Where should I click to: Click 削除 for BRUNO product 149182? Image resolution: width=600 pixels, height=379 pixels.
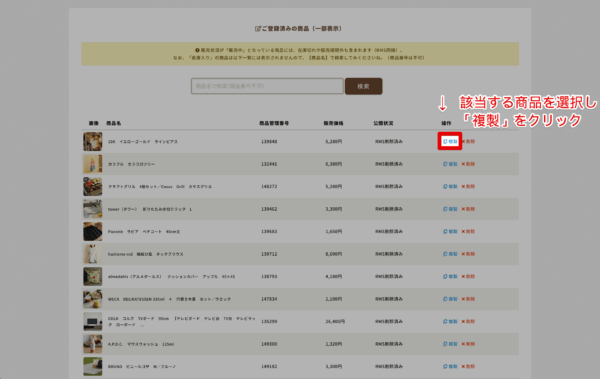[x=468, y=366]
